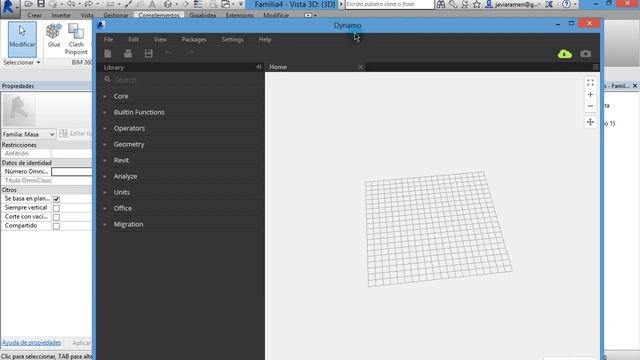Open Revit Help question mark icon
The height and width of the screenshot is (360, 640).
pos(566,4)
